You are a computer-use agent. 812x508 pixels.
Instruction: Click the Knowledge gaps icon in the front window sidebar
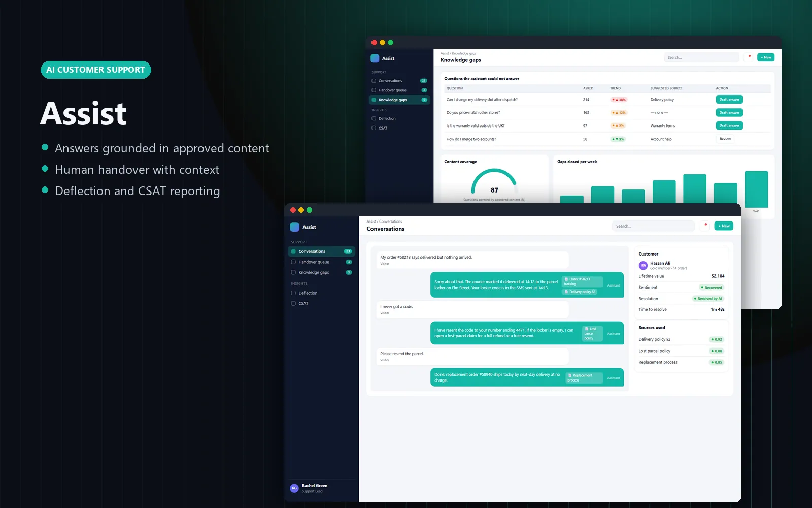[293, 272]
